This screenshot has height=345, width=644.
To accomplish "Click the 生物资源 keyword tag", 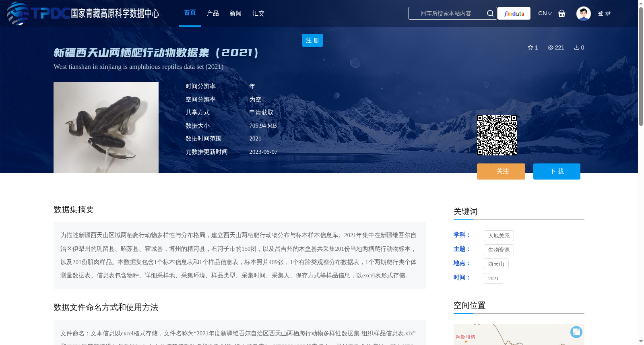I will [x=499, y=250].
